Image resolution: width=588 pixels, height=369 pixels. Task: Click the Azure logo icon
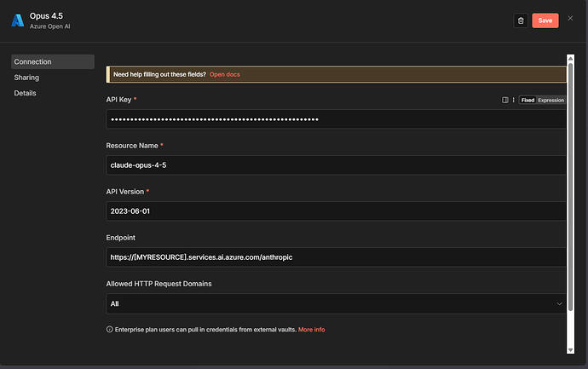[x=17, y=20]
